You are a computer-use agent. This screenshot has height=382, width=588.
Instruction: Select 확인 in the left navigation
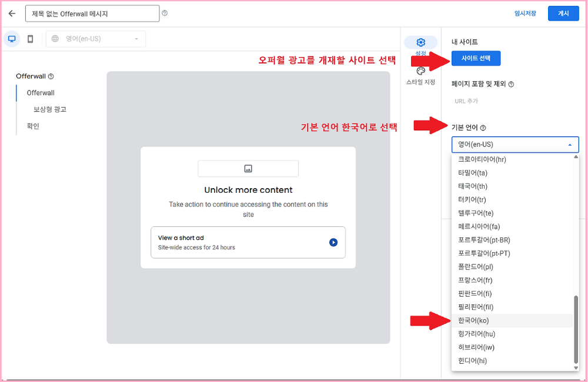[32, 125]
